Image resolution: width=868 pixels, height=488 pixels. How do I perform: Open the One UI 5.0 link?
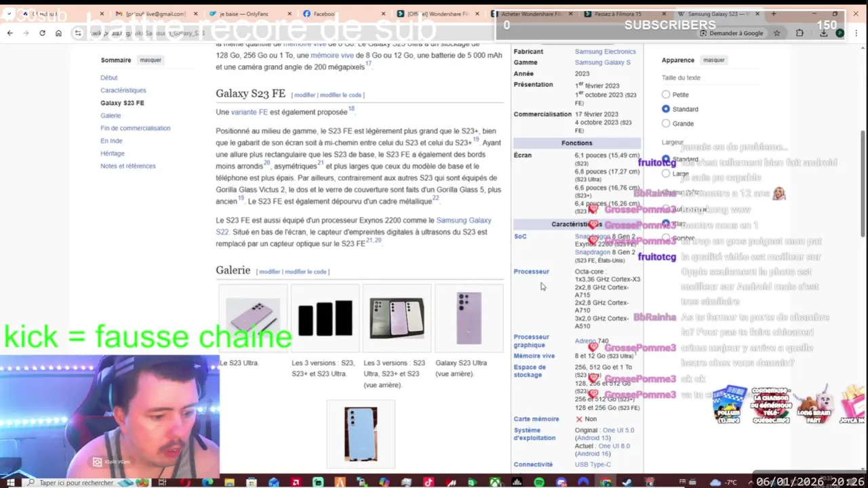618,430
